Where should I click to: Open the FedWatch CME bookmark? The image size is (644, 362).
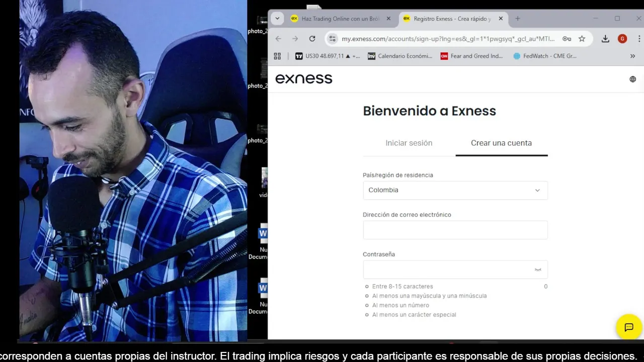coord(545,56)
